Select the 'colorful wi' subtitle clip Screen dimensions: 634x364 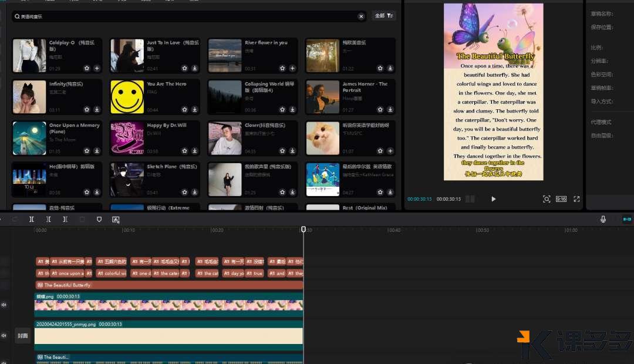coord(111,274)
